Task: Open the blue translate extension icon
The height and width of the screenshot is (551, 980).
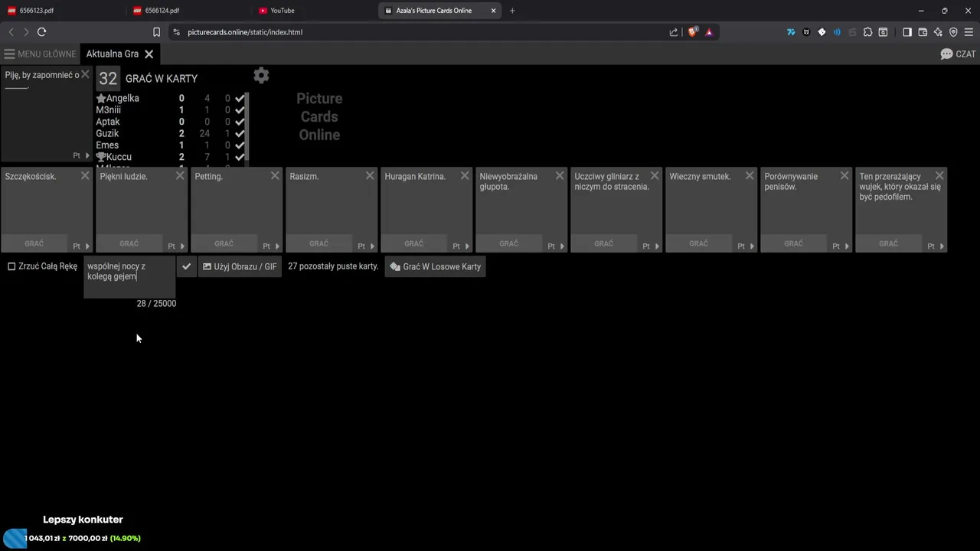Action: pyautogui.click(x=791, y=32)
